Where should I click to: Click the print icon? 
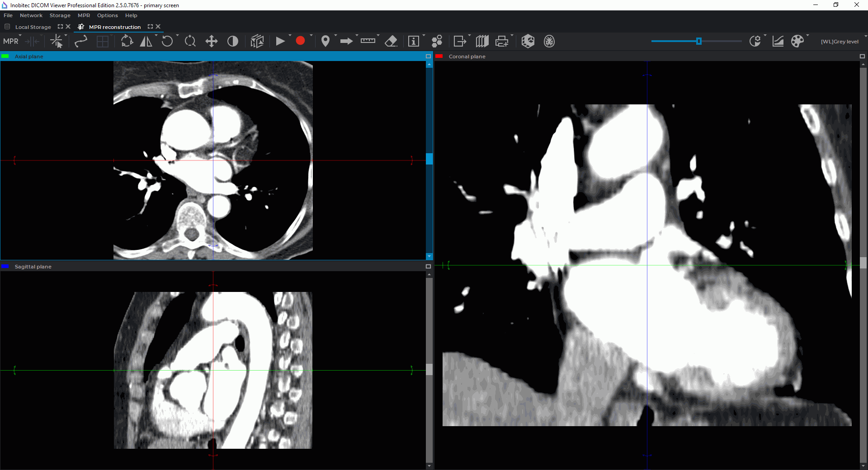point(502,42)
